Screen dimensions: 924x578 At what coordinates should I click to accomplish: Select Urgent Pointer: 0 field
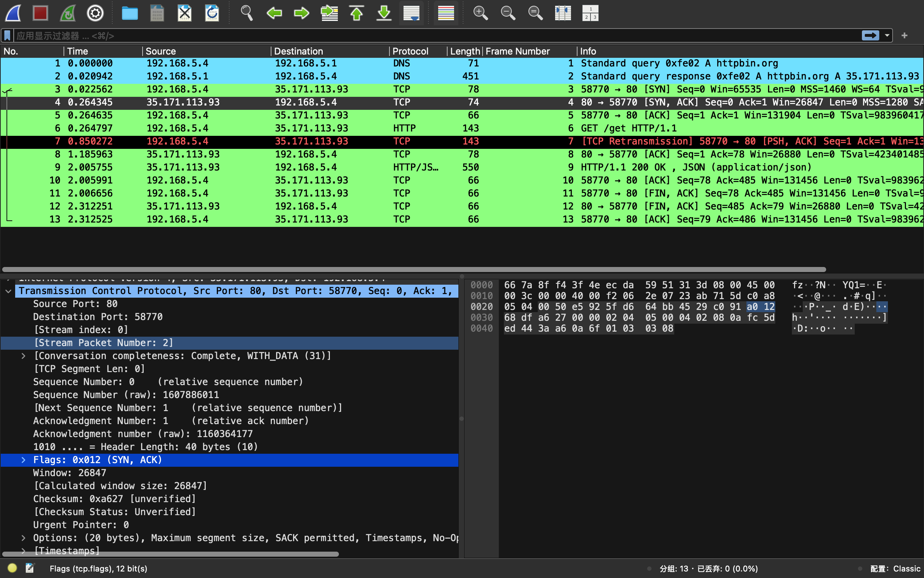click(229, 525)
